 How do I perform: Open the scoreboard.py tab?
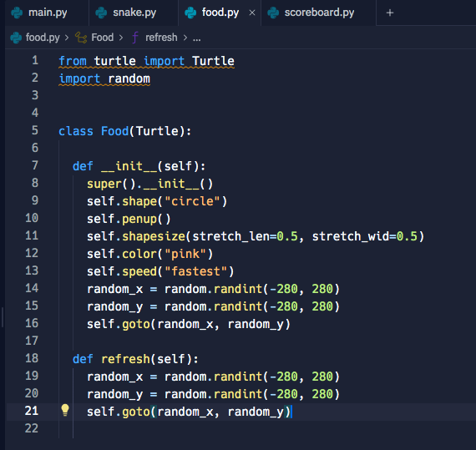(x=319, y=13)
